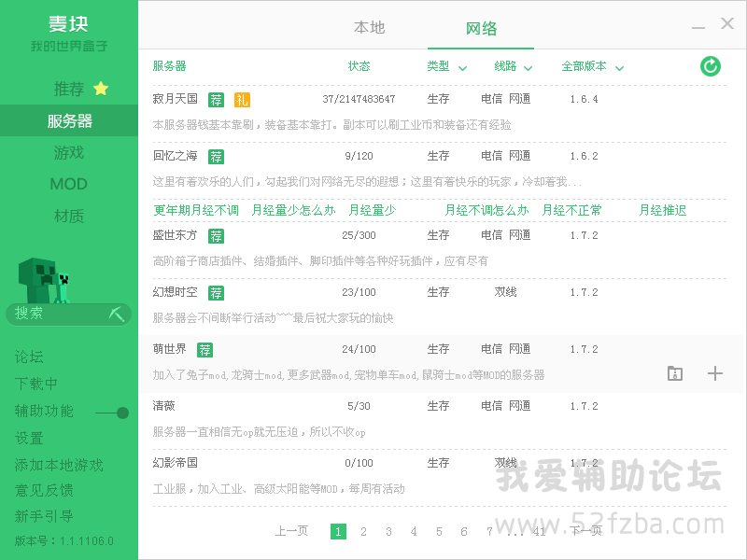This screenshot has width=747, height=560.
Task: Click ad link 月经不调怎么办
Action: click(x=486, y=211)
